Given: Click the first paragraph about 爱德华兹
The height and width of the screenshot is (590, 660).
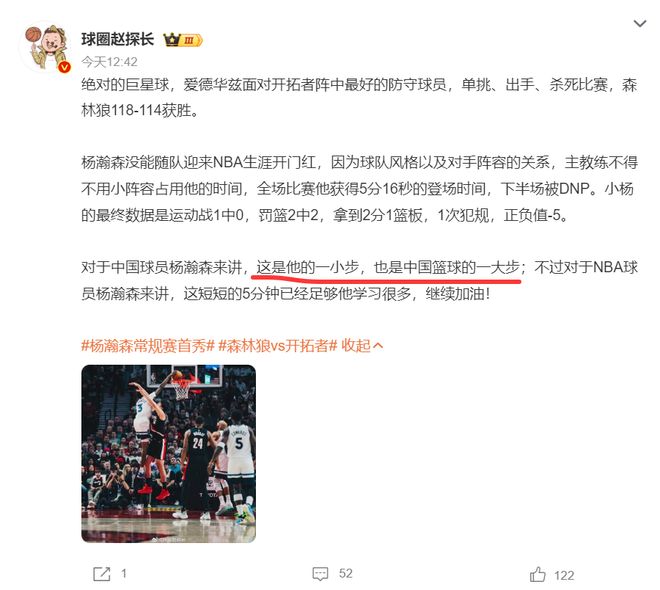Looking at the screenshot, I should (359, 98).
